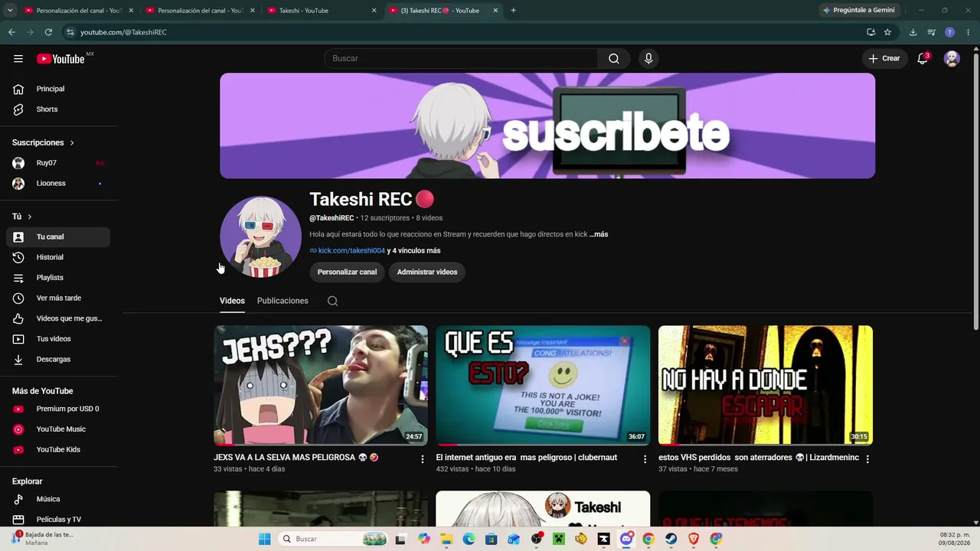Click the search magnifier button
The image size is (980, 551).
[614, 58]
